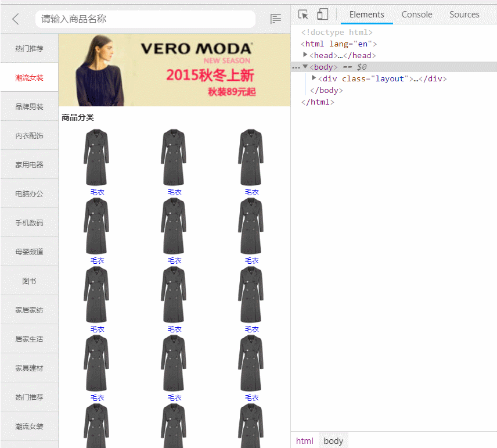This screenshot has height=448, width=497.
Task: Open the 毛衣 link in row one, middle
Action: (174, 192)
